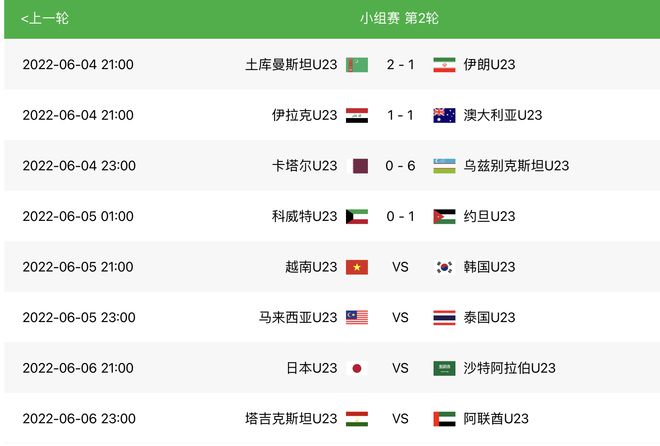660x446 pixels.
Task: Click the UAE U23 flag icon
Action: click(x=444, y=419)
